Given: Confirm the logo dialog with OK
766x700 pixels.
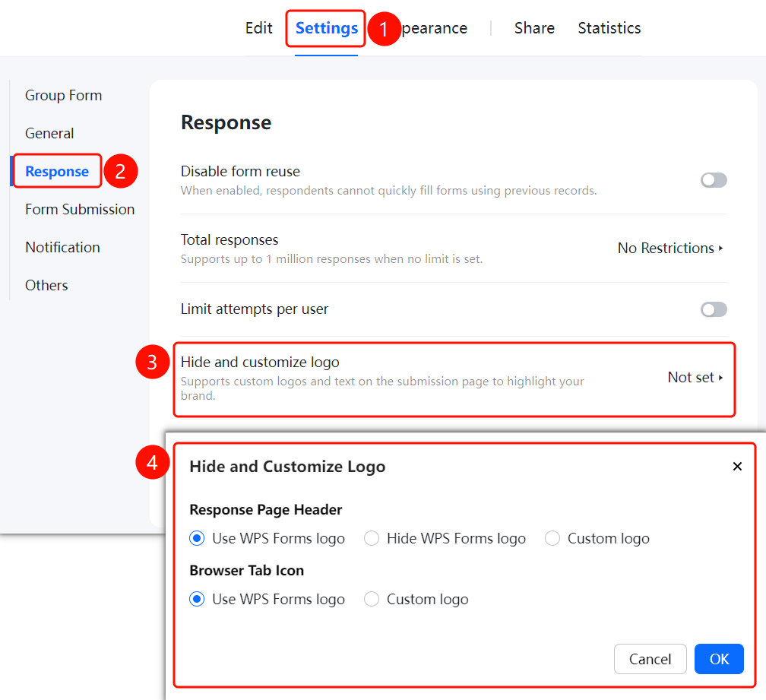Looking at the screenshot, I should coord(719,659).
